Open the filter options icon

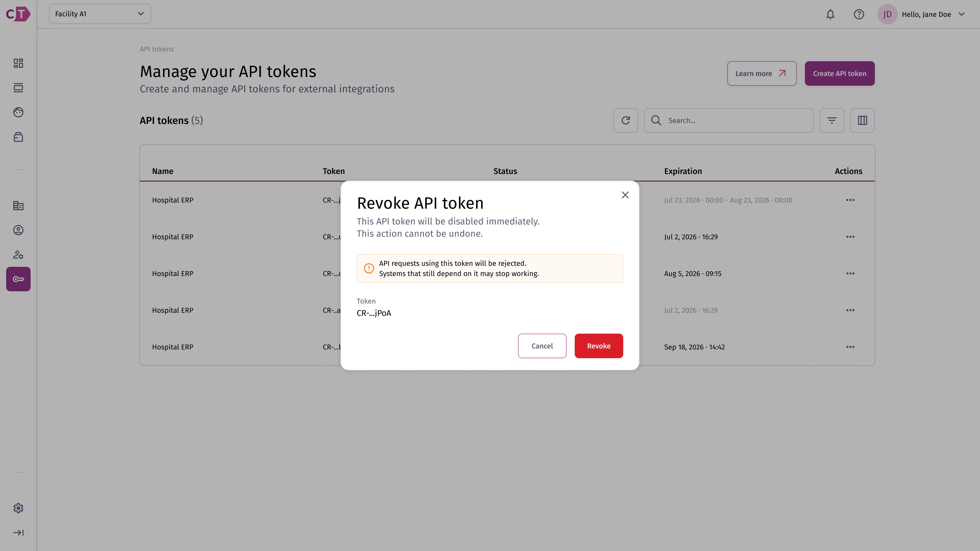832,121
